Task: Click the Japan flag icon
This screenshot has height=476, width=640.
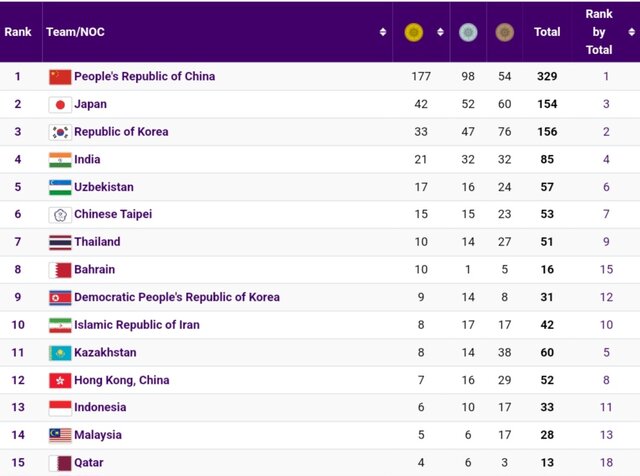Action: tap(60, 104)
